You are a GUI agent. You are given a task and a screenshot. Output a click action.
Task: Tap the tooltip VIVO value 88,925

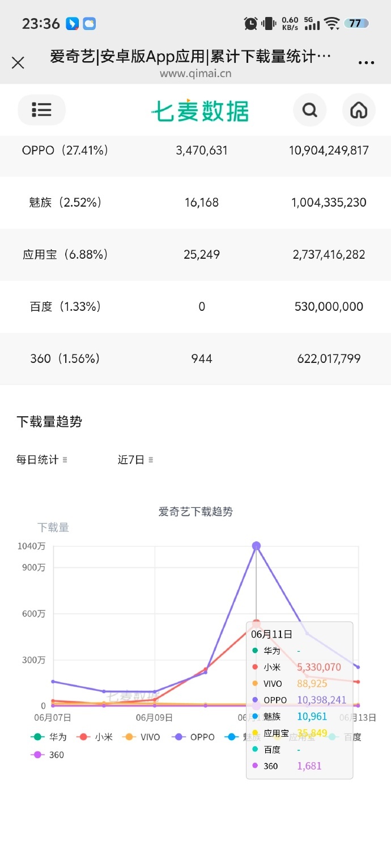pos(312,684)
